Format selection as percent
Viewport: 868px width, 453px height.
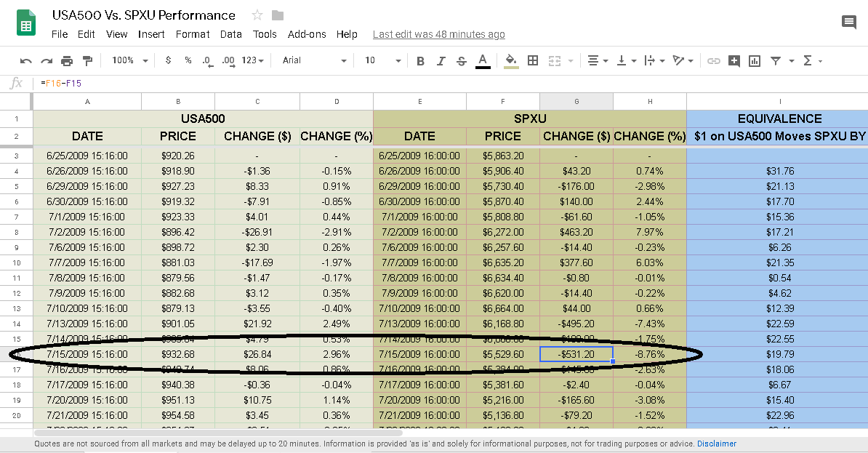(x=188, y=60)
